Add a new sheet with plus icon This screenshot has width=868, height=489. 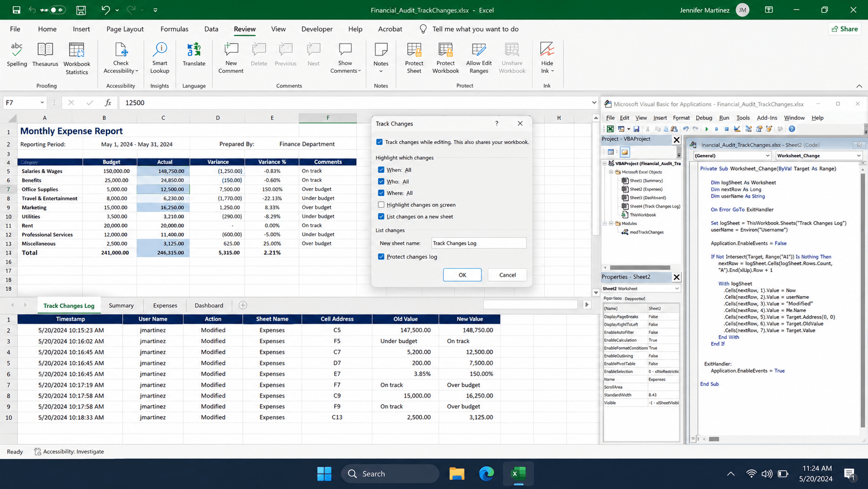[x=243, y=305]
